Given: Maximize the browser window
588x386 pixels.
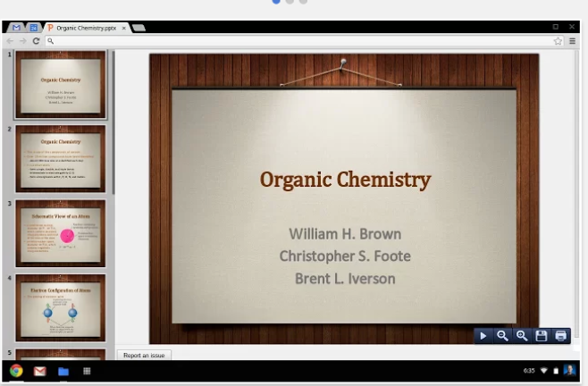Looking at the screenshot, I should pos(555,27).
